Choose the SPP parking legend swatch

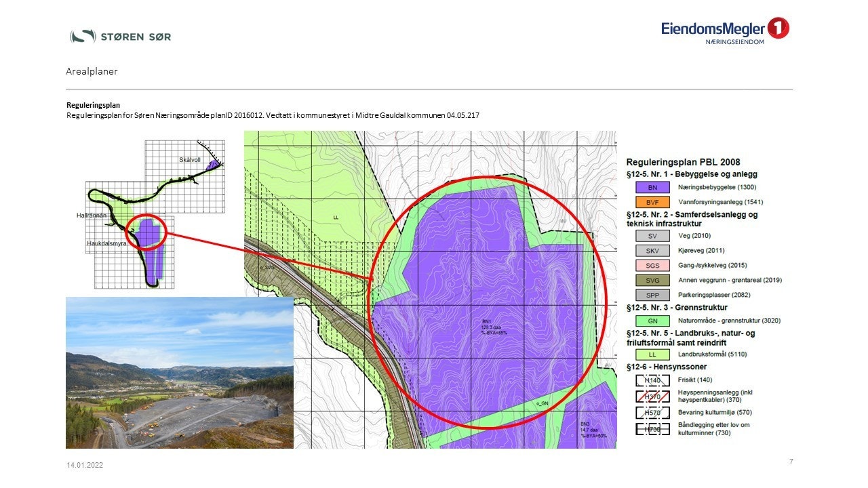[x=653, y=295]
